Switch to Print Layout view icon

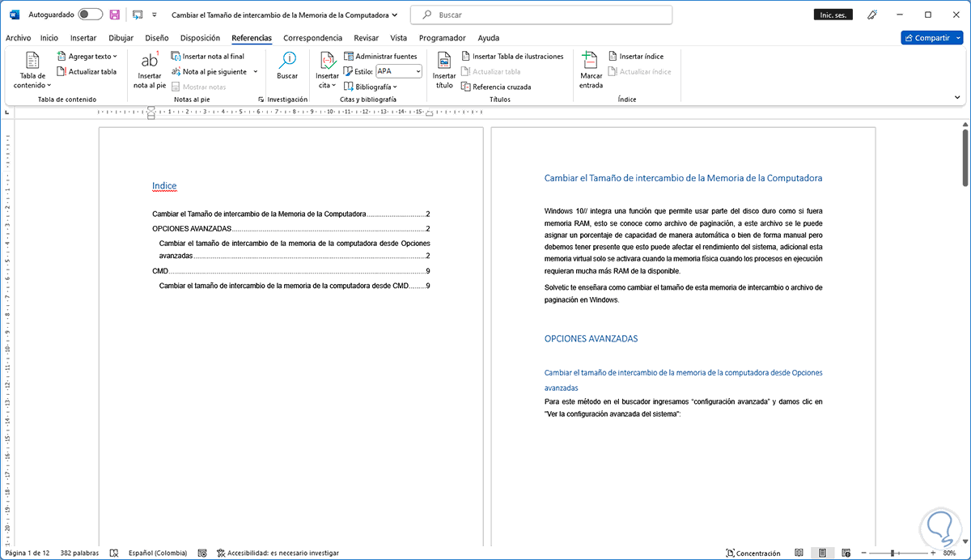tap(821, 553)
